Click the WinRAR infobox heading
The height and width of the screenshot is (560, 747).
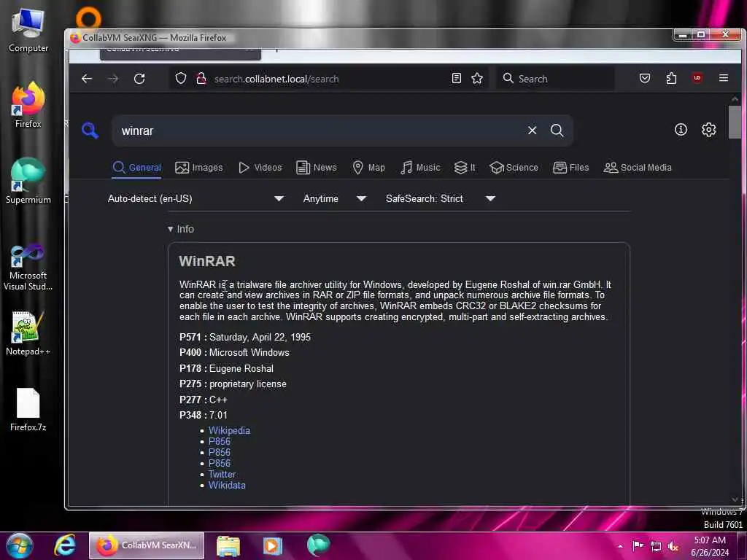(x=207, y=261)
